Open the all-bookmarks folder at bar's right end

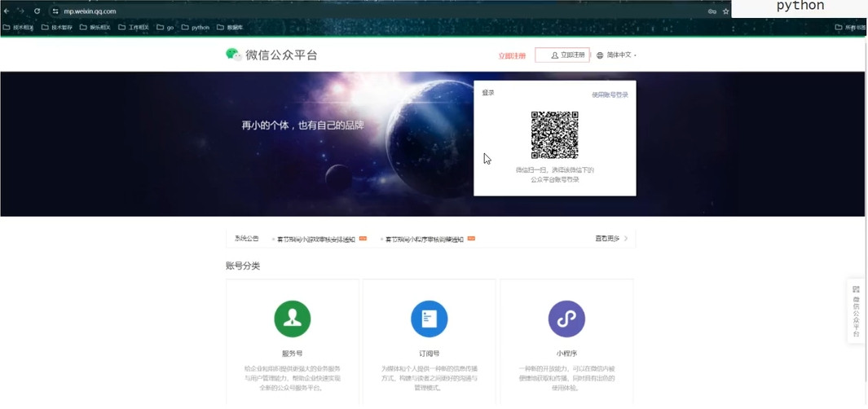point(851,27)
